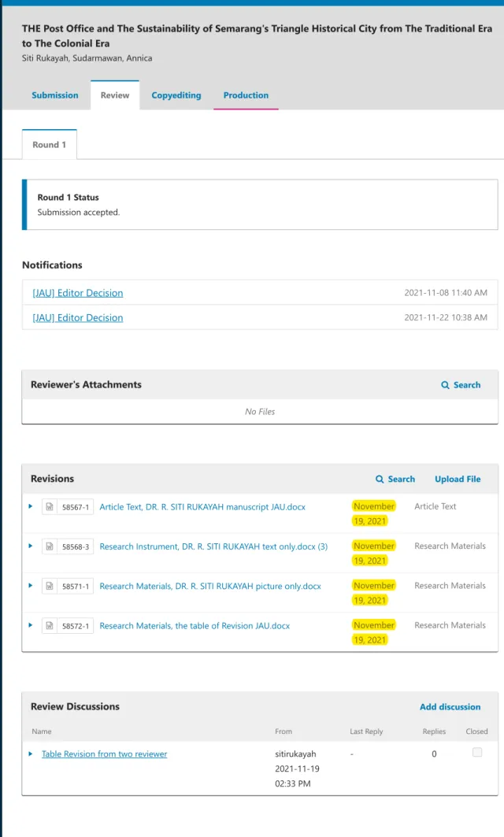Click Upload File in Revisions
The width and height of the screenshot is (504, 837).
pyautogui.click(x=458, y=480)
